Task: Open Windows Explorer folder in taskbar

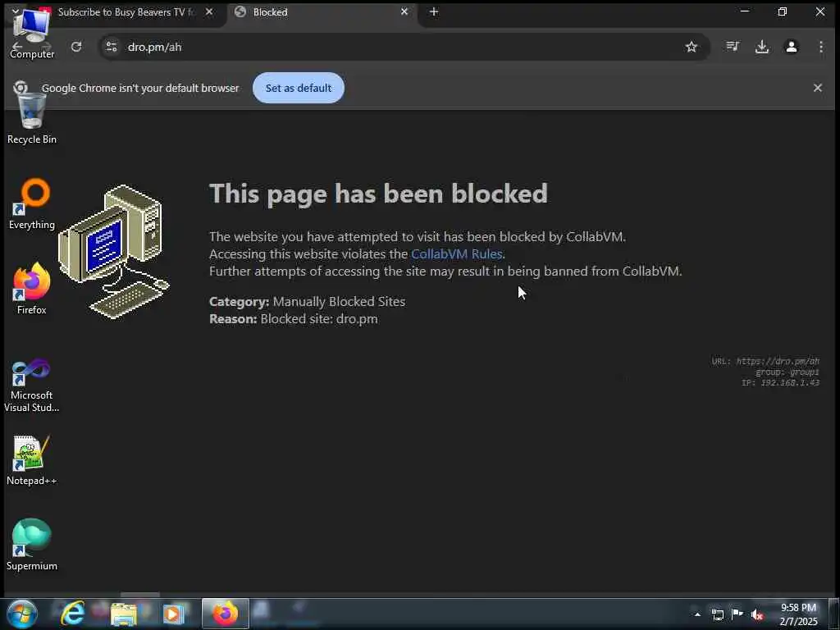Action: point(123,614)
